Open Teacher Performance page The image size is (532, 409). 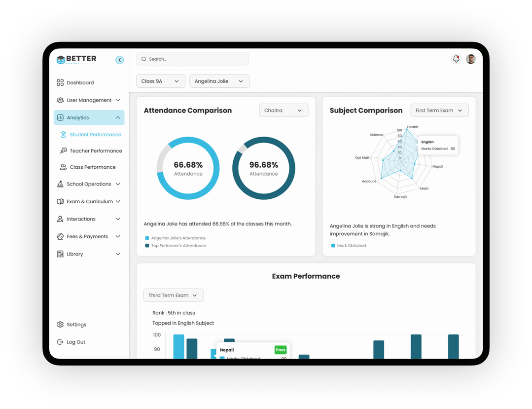coord(96,151)
